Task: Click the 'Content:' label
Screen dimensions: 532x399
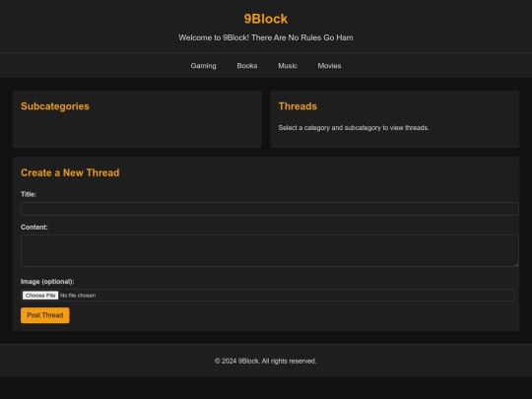Action: (34, 228)
